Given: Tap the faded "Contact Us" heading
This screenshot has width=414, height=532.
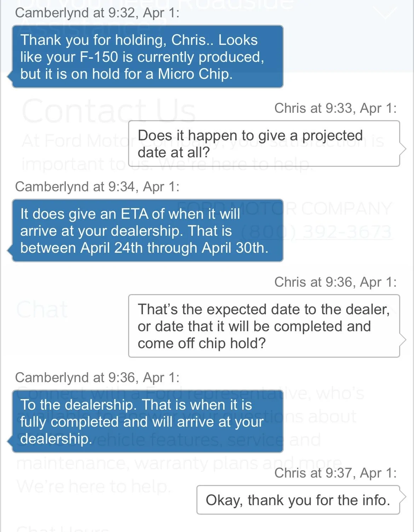Looking at the screenshot, I should [108, 110].
